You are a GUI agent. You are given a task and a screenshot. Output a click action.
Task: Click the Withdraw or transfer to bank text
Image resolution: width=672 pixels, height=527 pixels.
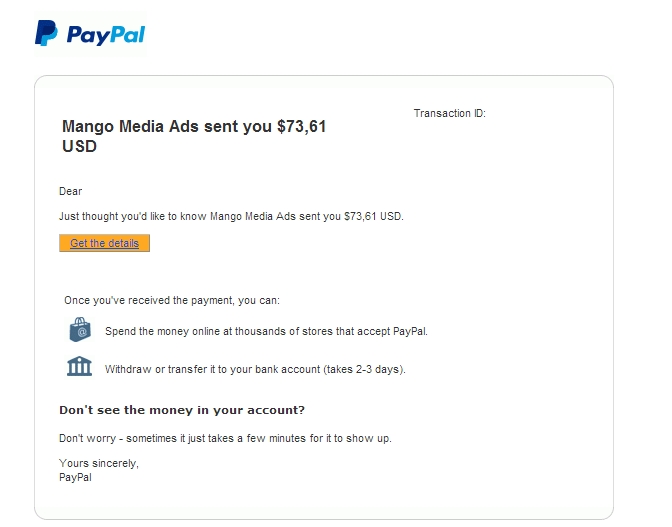[255, 369]
